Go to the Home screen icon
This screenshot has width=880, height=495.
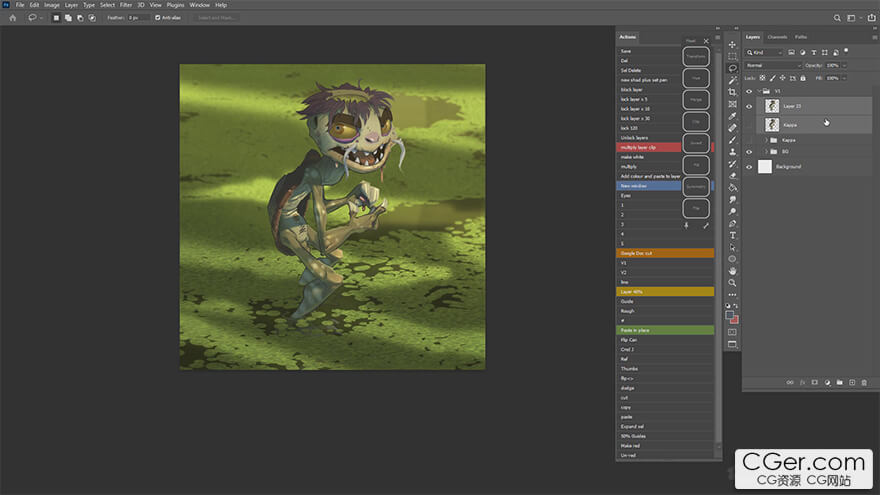(13, 18)
